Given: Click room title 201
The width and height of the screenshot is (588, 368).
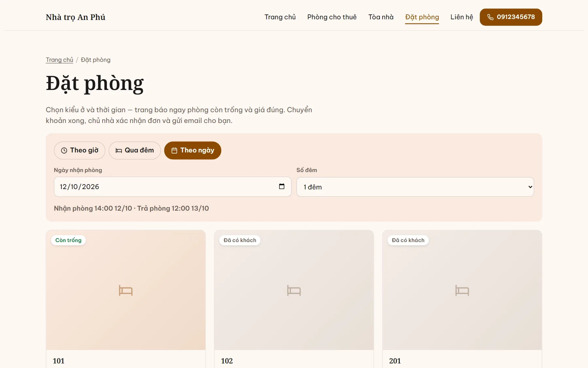Looking at the screenshot, I should pyautogui.click(x=395, y=361).
